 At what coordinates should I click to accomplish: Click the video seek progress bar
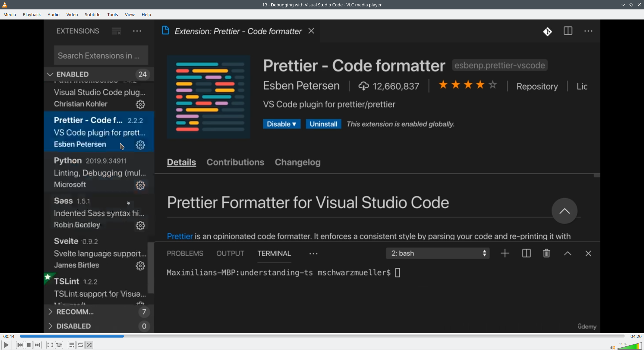[x=322, y=336]
